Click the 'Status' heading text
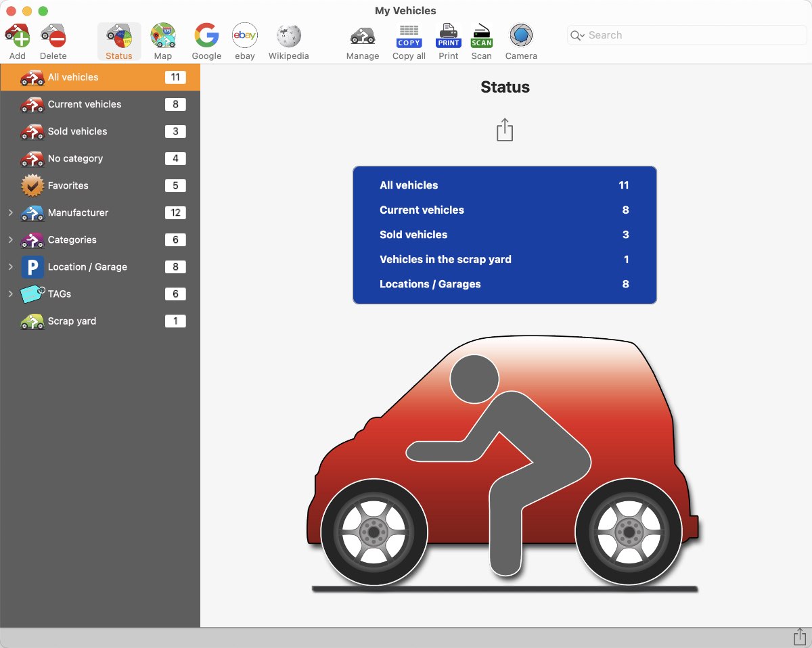This screenshot has height=648, width=812. [505, 87]
